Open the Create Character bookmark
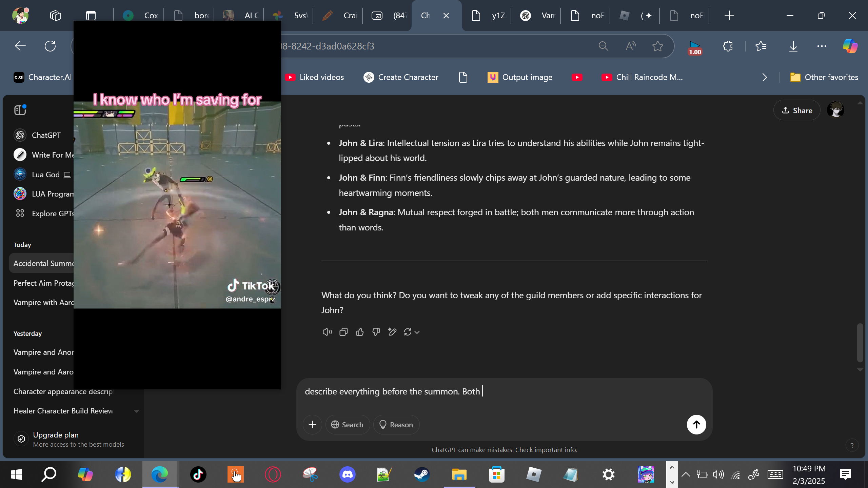Image resolution: width=868 pixels, height=488 pixels. pos(401,77)
